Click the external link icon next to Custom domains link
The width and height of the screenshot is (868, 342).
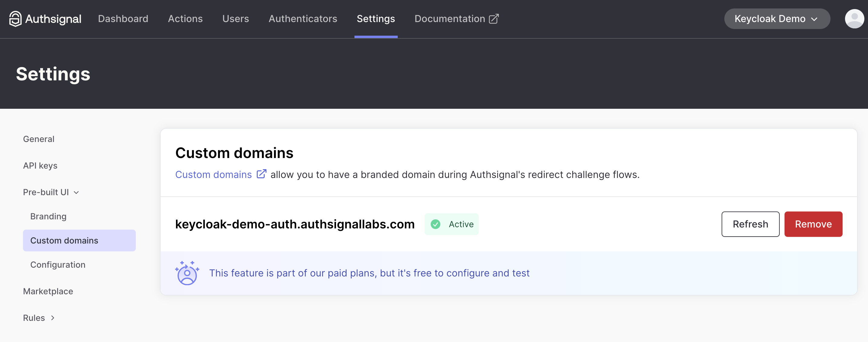click(x=262, y=174)
